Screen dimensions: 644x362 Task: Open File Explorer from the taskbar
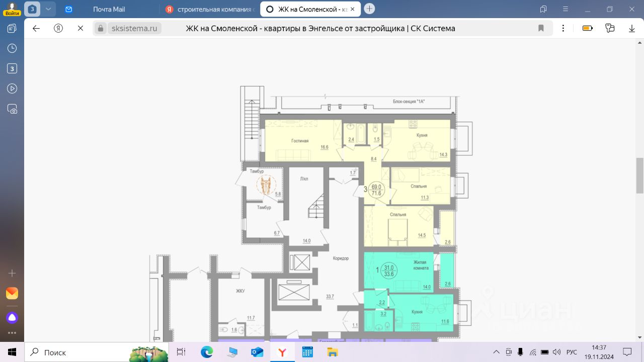tap(333, 352)
